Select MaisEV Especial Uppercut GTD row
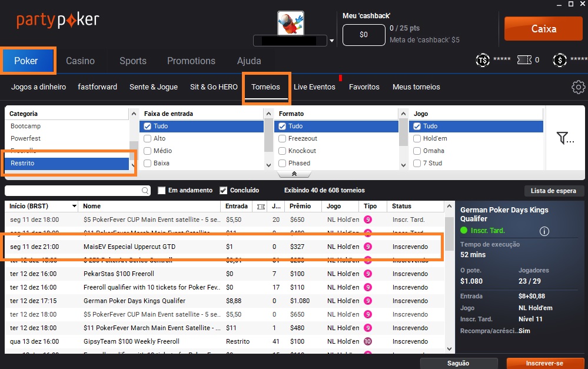This screenshot has width=588, height=369. [224, 247]
